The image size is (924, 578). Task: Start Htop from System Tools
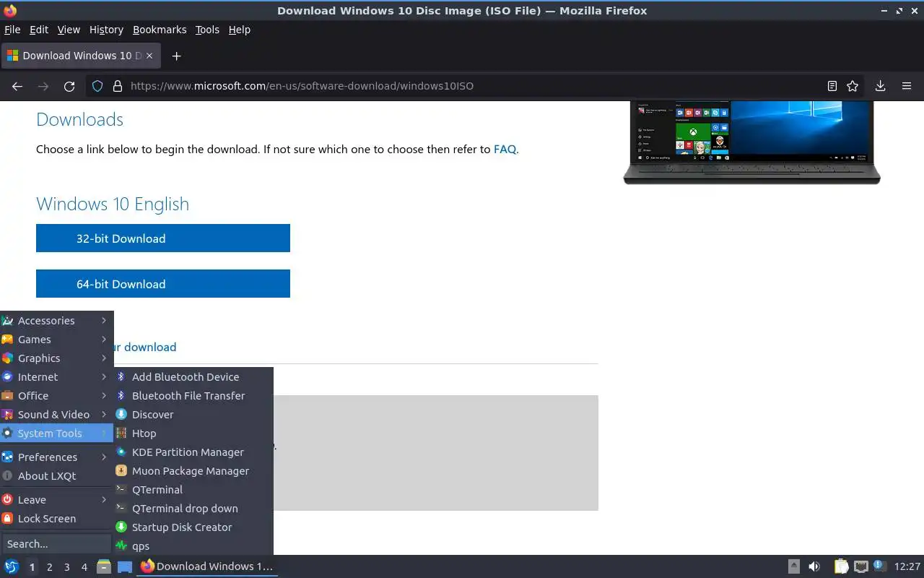click(x=193, y=433)
